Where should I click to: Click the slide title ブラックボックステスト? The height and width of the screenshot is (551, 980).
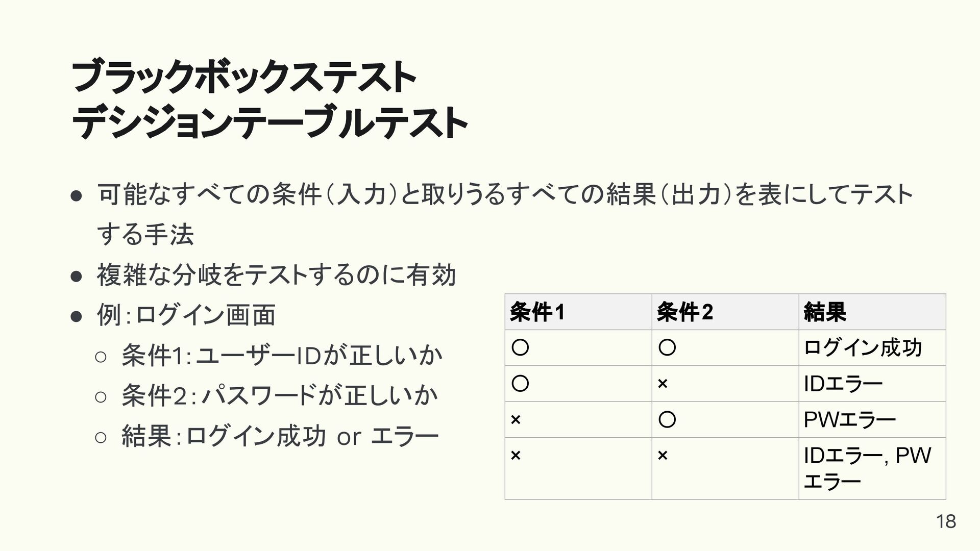coord(244,78)
